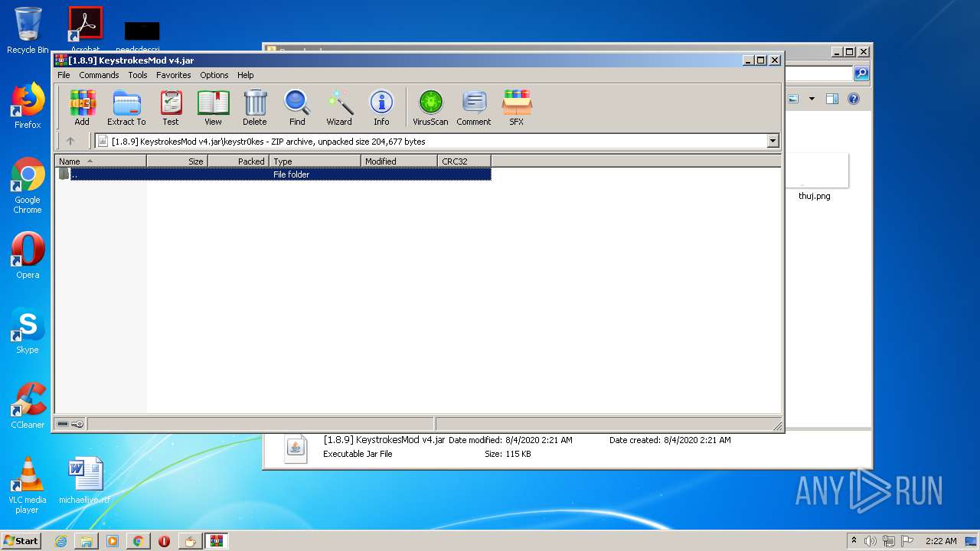This screenshot has height=551, width=980.
Task: Click the Delete trash can icon
Action: [255, 107]
